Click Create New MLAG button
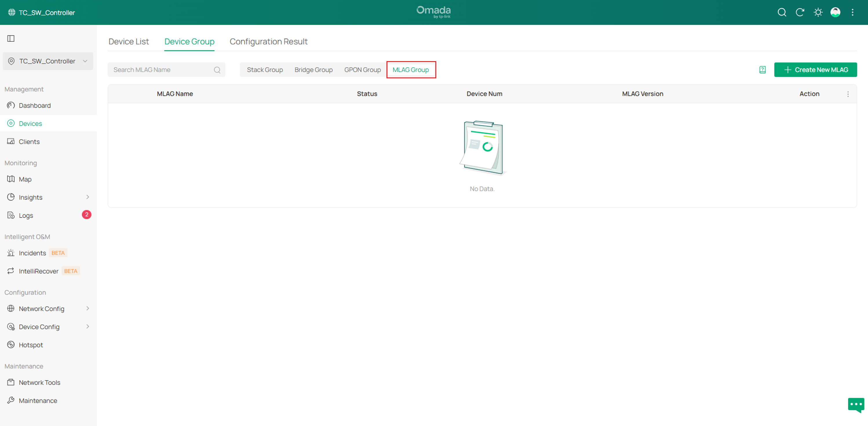Screen dimensions: 868x426 [816, 70]
